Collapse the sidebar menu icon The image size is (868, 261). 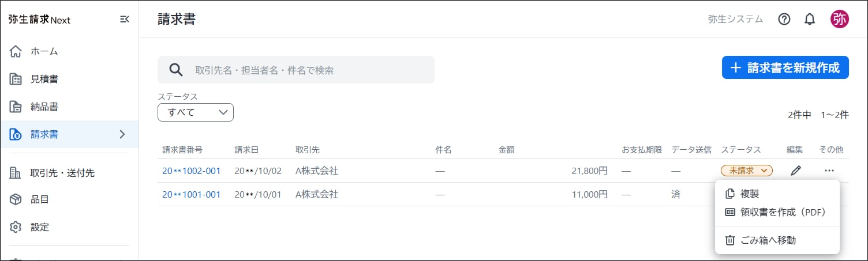pos(124,20)
